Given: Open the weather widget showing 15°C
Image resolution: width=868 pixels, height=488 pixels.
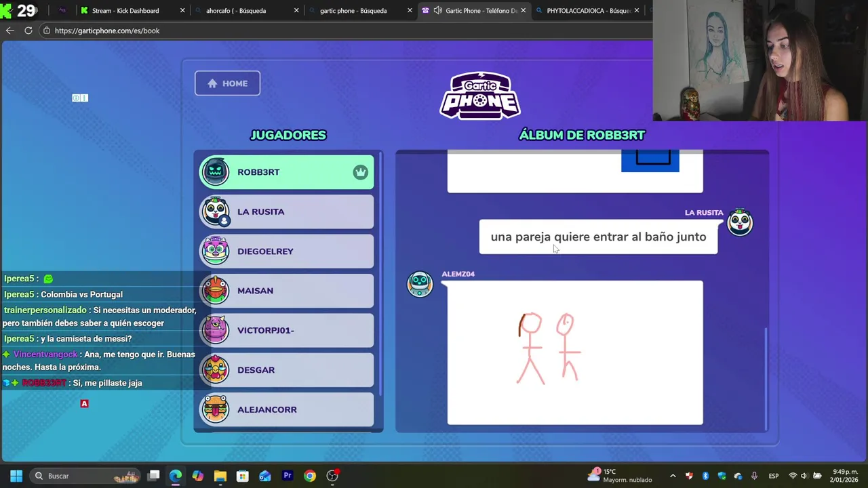Looking at the screenshot, I should (x=619, y=476).
